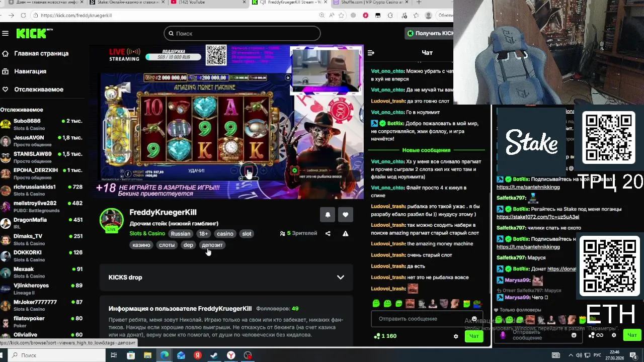
Task: Select the слоты tag
Action: 167,245
